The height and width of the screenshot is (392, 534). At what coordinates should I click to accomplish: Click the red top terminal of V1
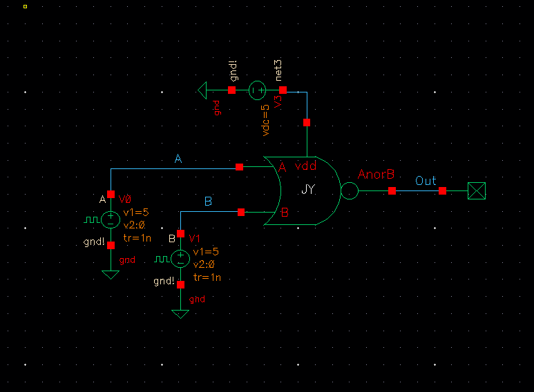(181, 234)
